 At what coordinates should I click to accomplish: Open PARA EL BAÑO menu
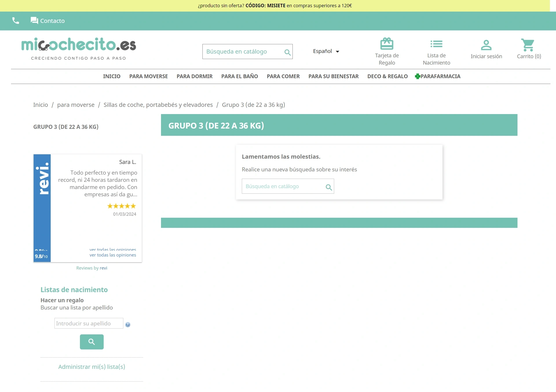(x=239, y=76)
